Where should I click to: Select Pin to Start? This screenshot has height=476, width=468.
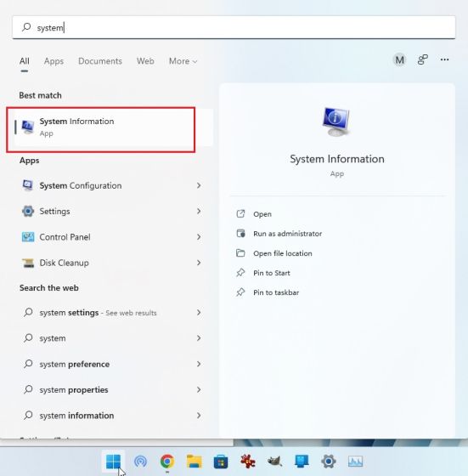(x=272, y=273)
